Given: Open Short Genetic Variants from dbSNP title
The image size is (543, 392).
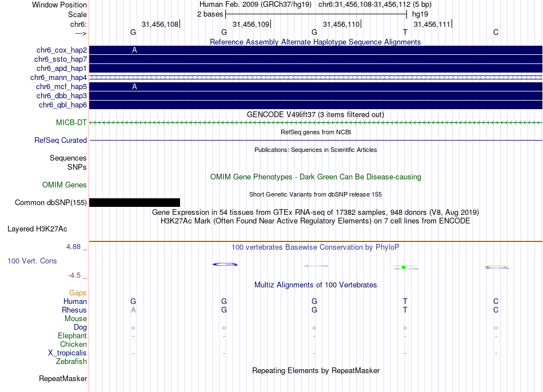Looking at the screenshot, I should point(316,195).
